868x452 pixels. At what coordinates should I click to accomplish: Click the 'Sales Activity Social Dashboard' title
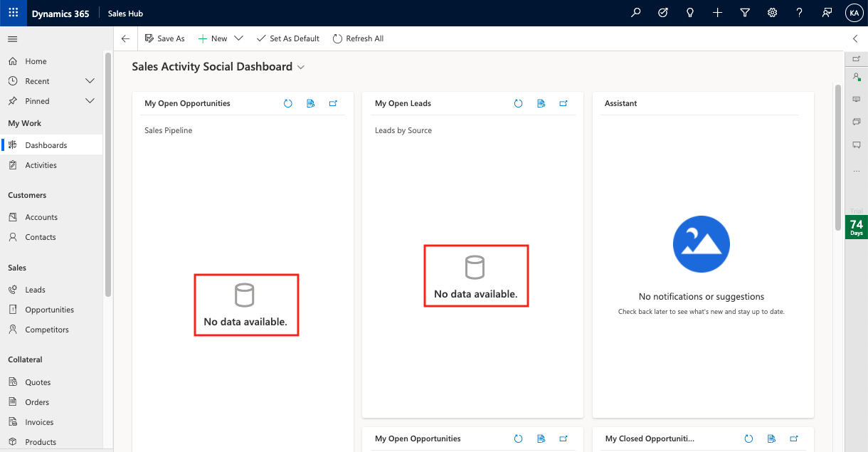pyautogui.click(x=212, y=66)
